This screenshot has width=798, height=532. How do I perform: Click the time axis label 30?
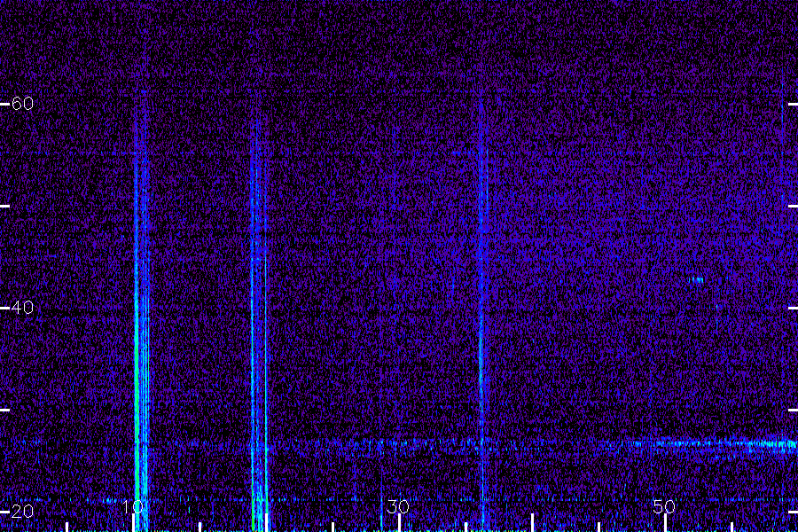click(x=398, y=506)
